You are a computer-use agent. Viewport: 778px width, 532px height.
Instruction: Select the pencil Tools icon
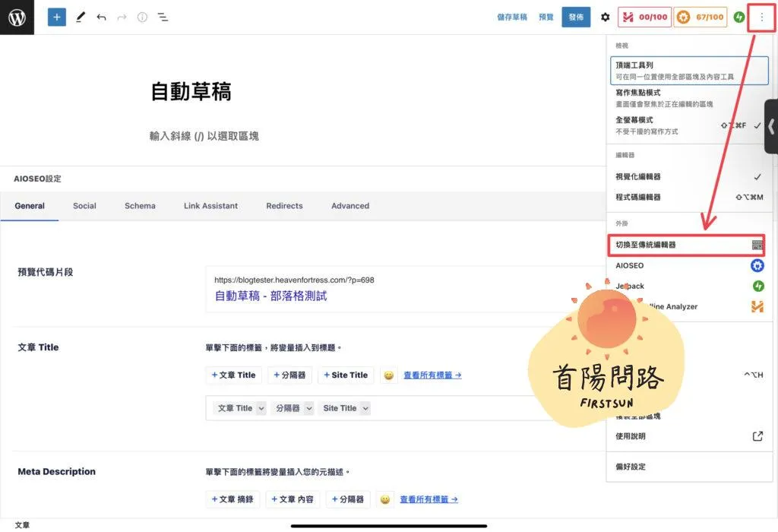tap(81, 17)
